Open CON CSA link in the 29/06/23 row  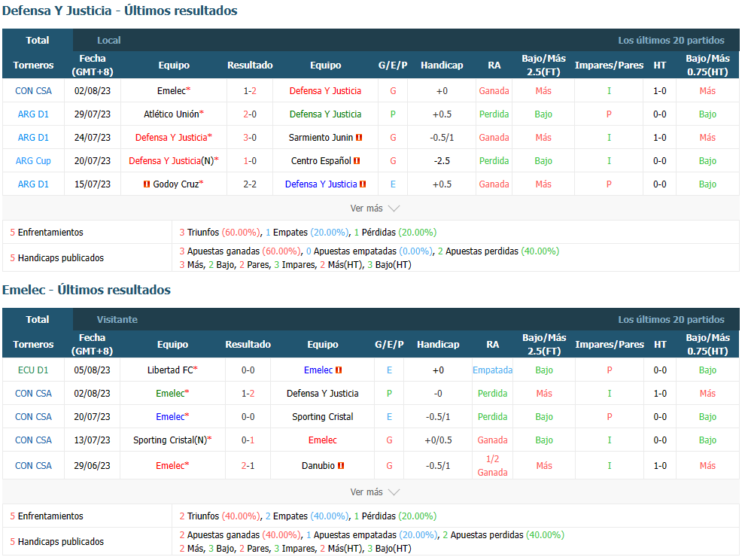tap(33, 465)
